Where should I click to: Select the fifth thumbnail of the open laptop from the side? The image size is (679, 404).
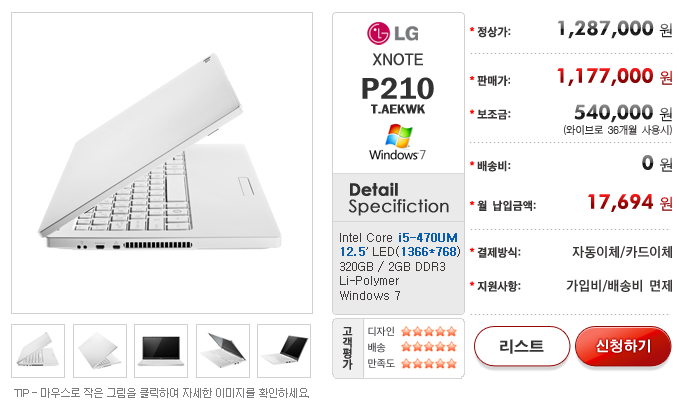[x=284, y=351]
